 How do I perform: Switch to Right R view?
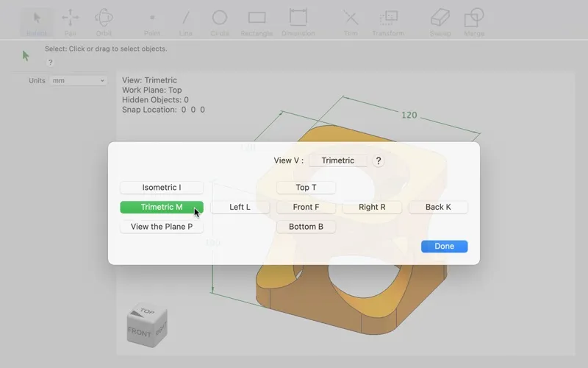372,207
